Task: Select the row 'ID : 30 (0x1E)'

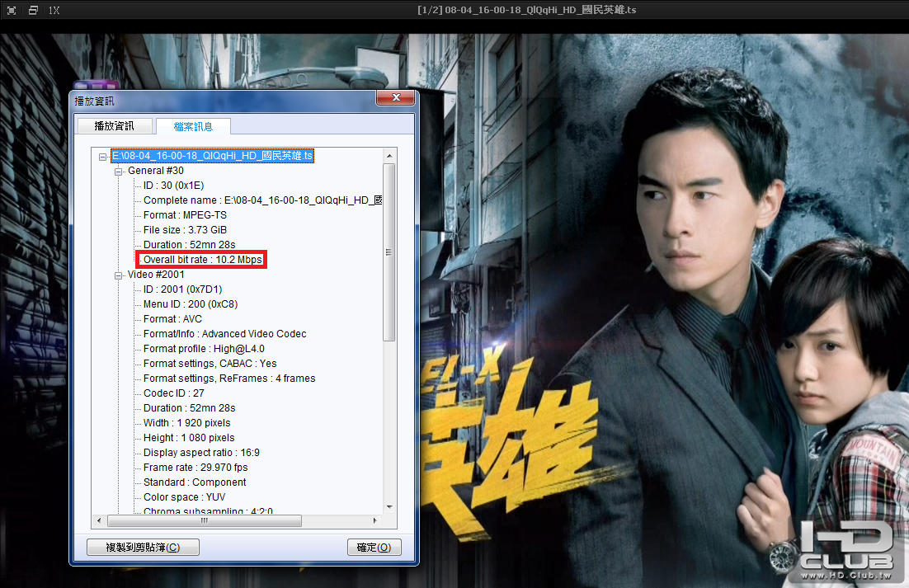Action: tap(173, 186)
